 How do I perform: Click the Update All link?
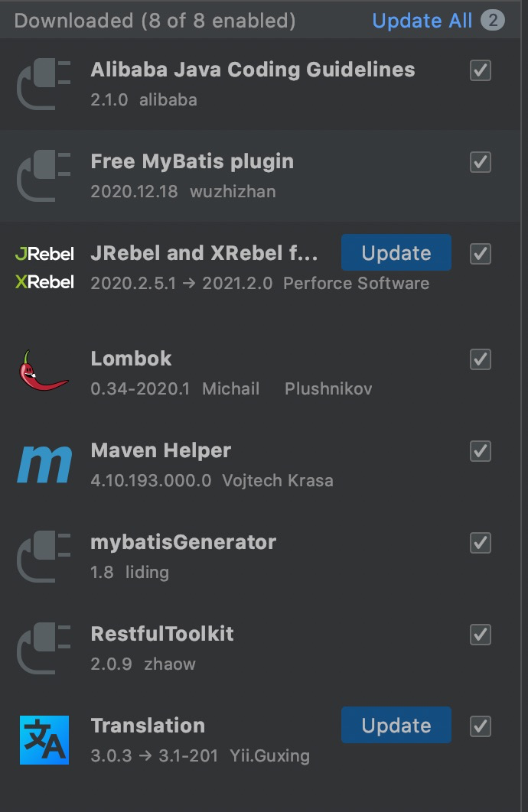click(x=422, y=21)
